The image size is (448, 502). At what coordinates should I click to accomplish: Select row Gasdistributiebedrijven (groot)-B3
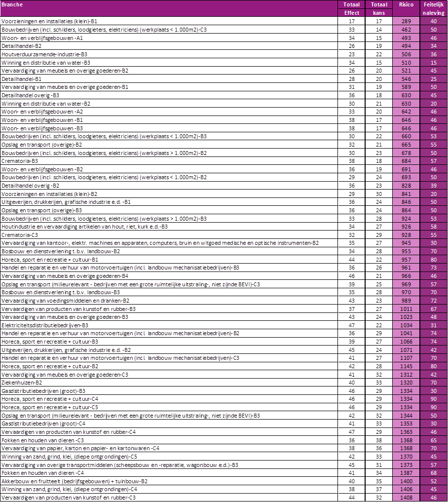tap(224, 390)
